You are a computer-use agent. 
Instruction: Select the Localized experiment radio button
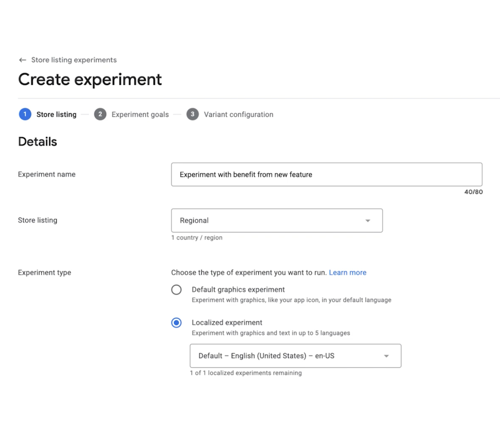(x=177, y=323)
